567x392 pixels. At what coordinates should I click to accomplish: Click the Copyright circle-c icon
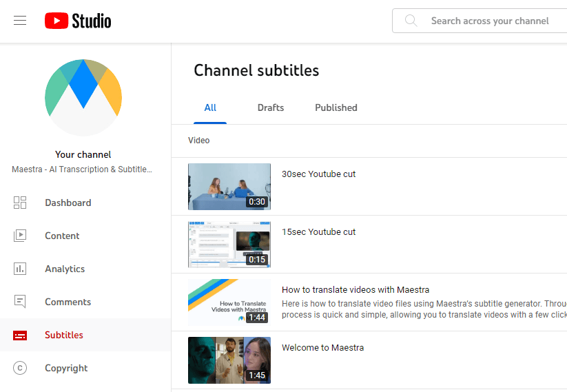[x=20, y=368]
